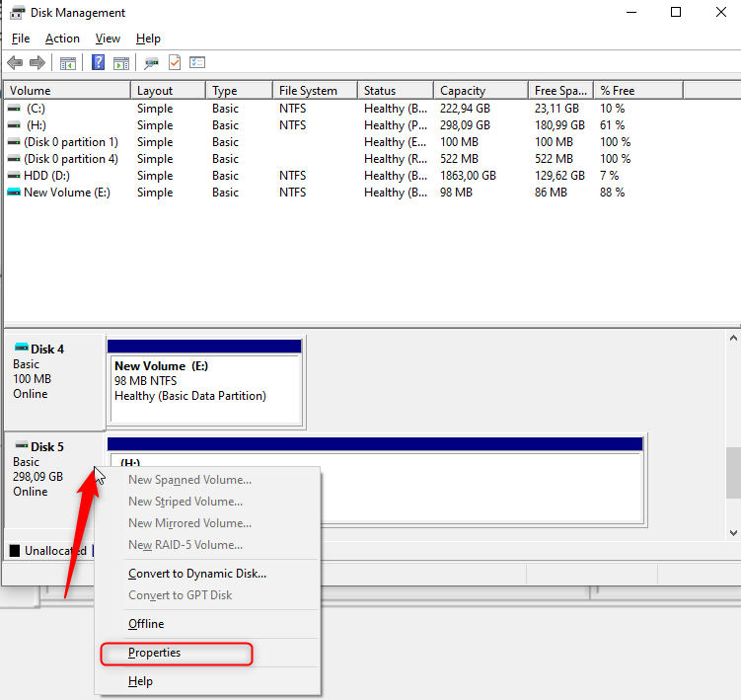This screenshot has width=741, height=700.
Task: Sort by the File System column header
Action: pyautogui.click(x=315, y=90)
